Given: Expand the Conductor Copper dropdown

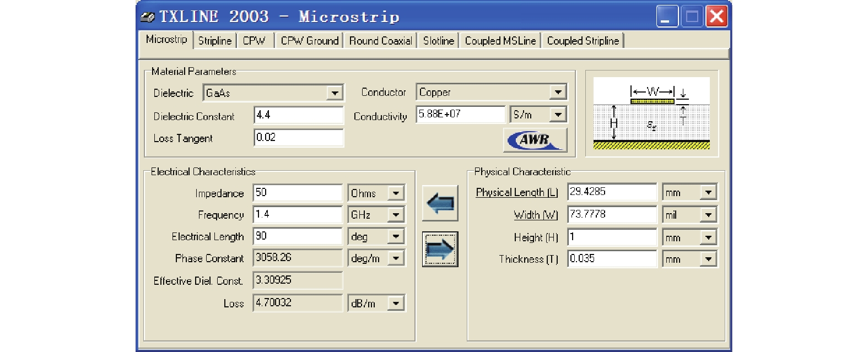Looking at the screenshot, I should pos(558,92).
